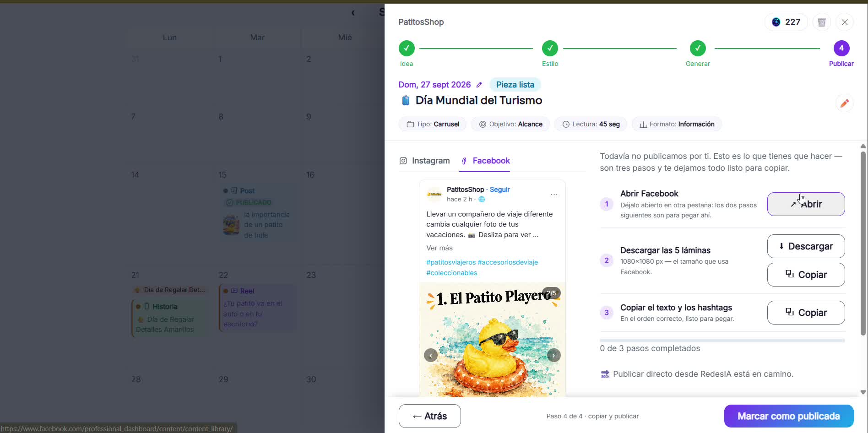Select the Facebook tab
This screenshot has height=433, width=868.
pyautogui.click(x=485, y=161)
